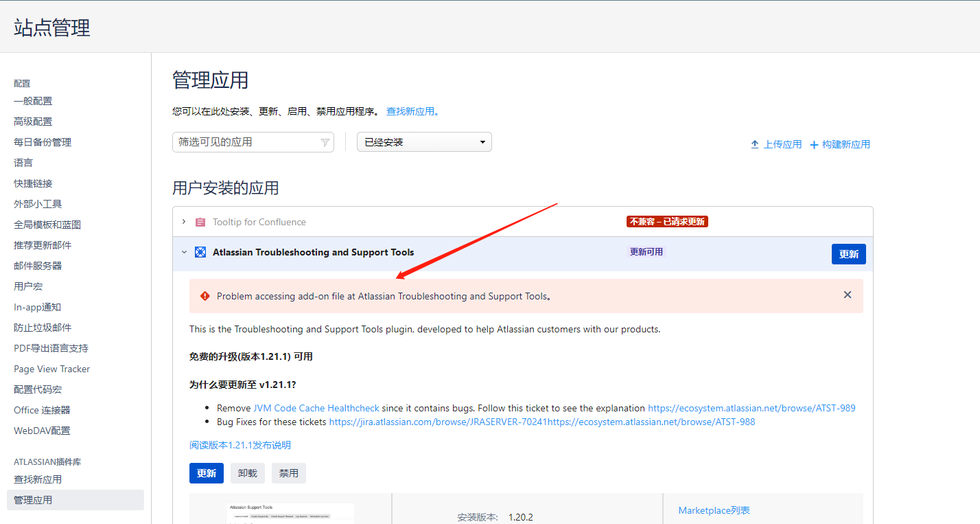The height and width of the screenshot is (524, 980).
Task: Click the Tooltip for Confluence app icon
Action: tap(200, 222)
